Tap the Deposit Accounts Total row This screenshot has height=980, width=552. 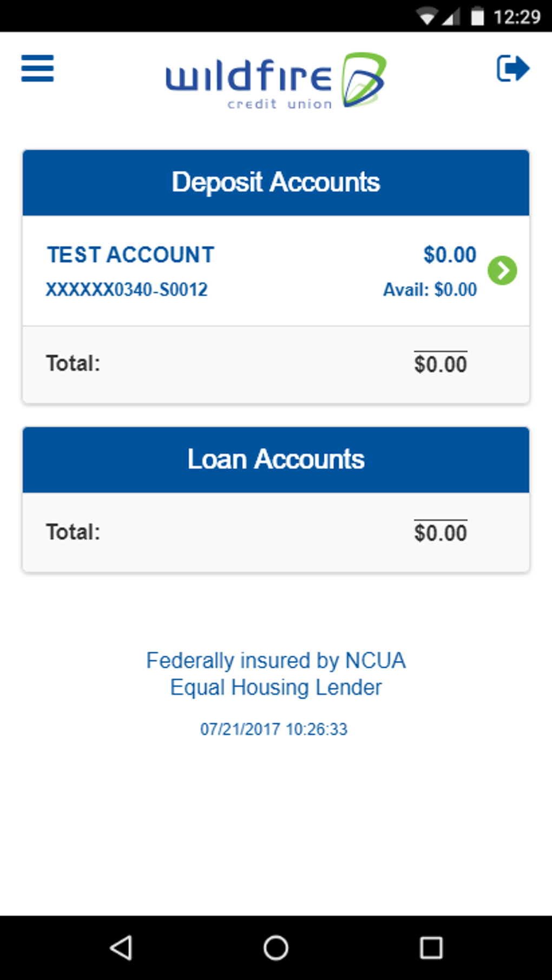pyautogui.click(x=276, y=364)
